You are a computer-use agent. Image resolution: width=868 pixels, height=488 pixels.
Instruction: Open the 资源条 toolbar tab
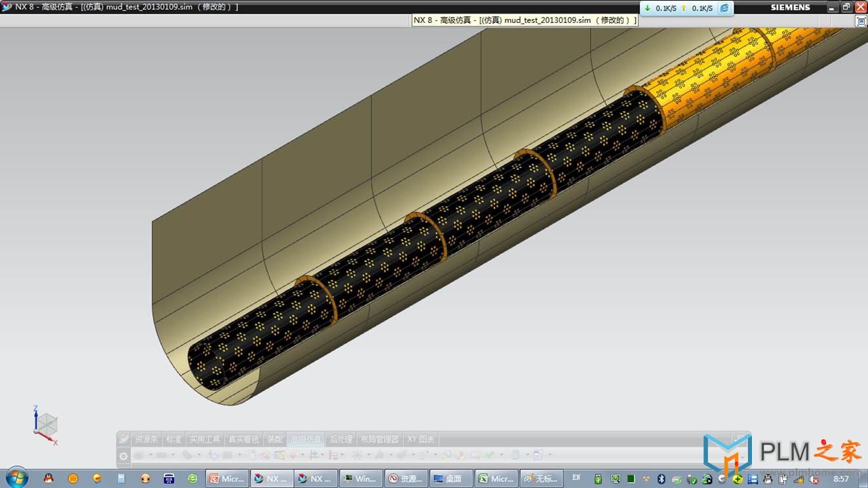point(146,439)
